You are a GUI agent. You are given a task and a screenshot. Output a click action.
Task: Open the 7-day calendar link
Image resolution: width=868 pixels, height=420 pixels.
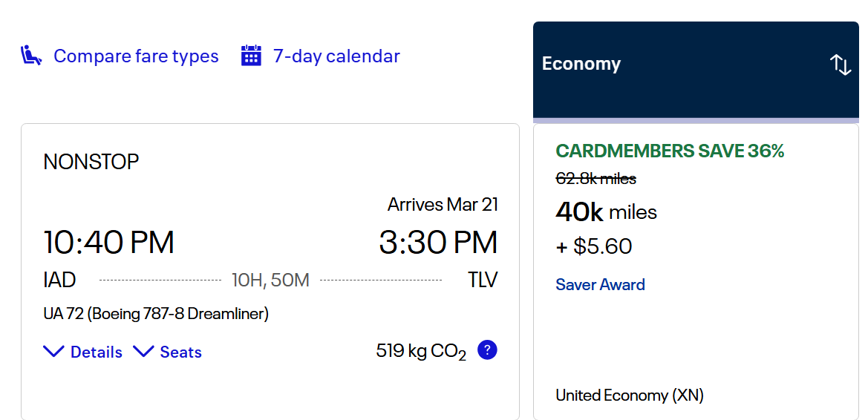pyautogui.click(x=336, y=56)
